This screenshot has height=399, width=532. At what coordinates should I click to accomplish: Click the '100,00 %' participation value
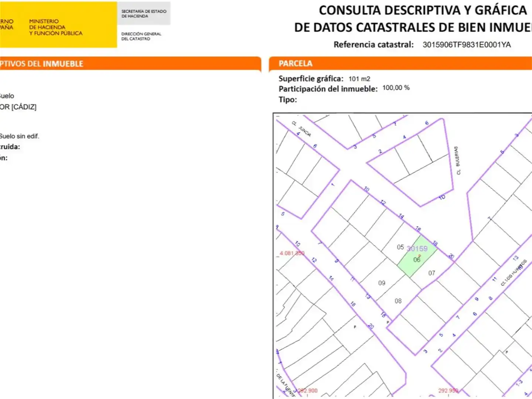396,88
